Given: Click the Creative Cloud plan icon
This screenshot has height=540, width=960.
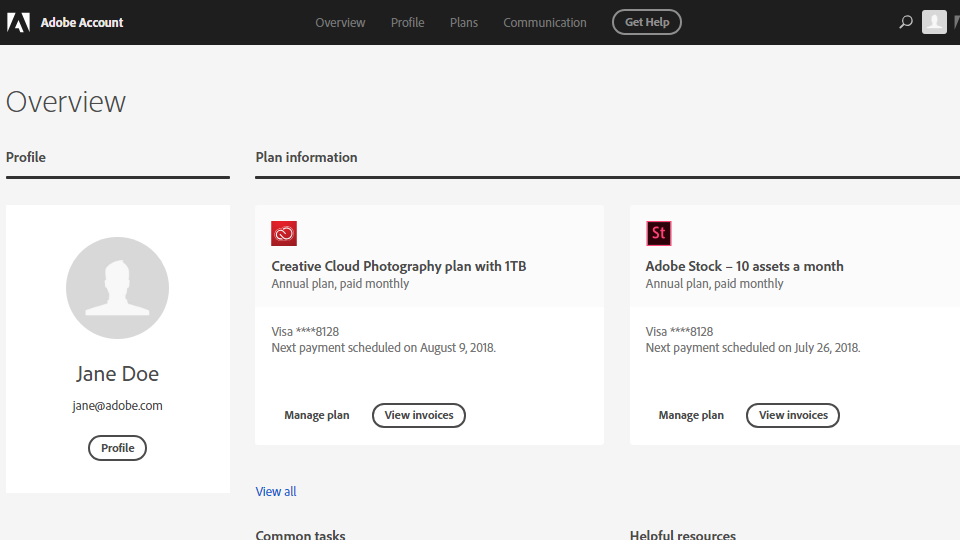Looking at the screenshot, I should [x=284, y=234].
